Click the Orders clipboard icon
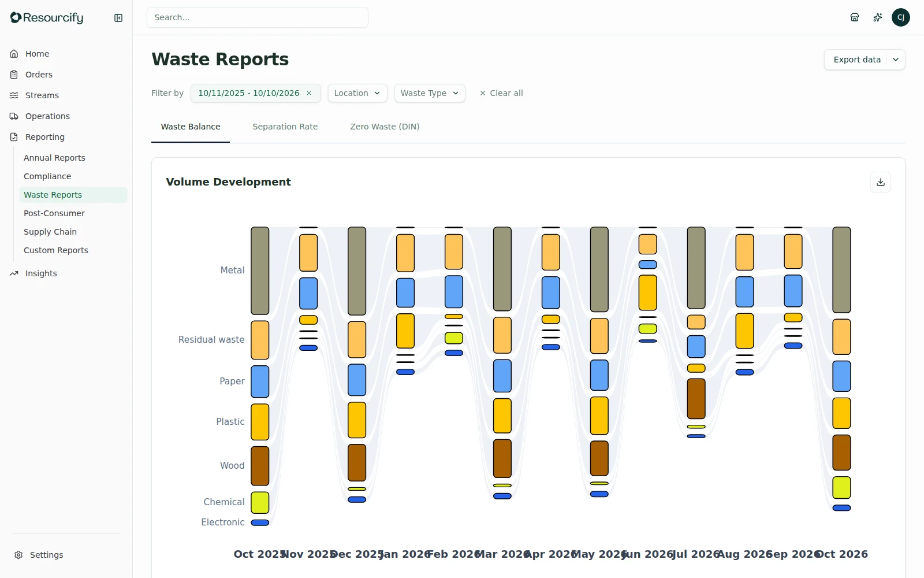The width and height of the screenshot is (924, 578). (14, 75)
